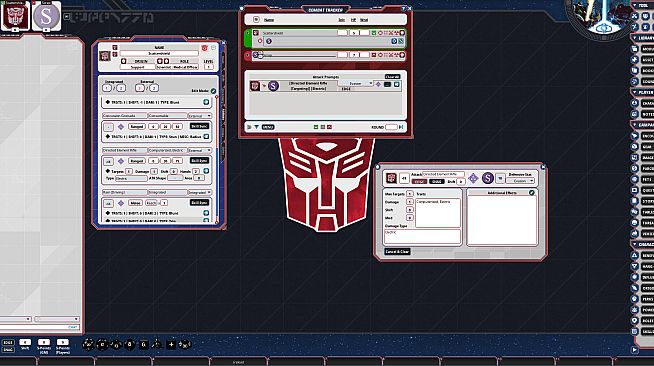Open the Combat Tracker MENU button
The image size is (654, 366).
[x=268, y=127]
